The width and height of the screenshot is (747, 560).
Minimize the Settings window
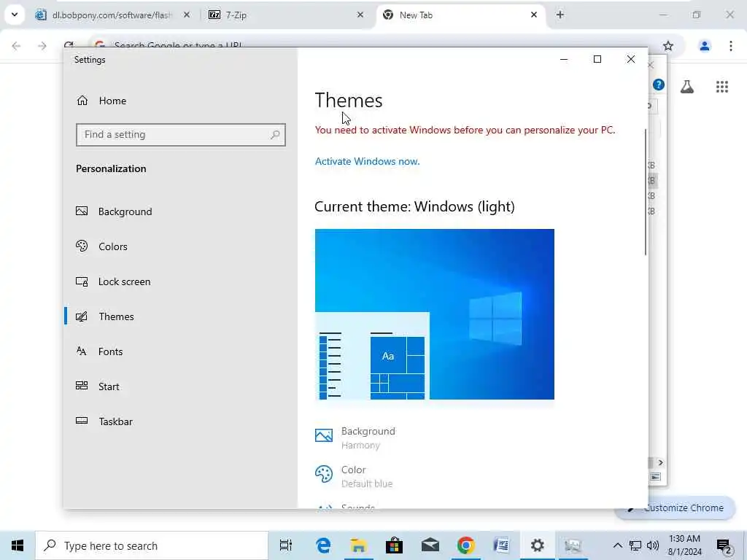coord(564,59)
